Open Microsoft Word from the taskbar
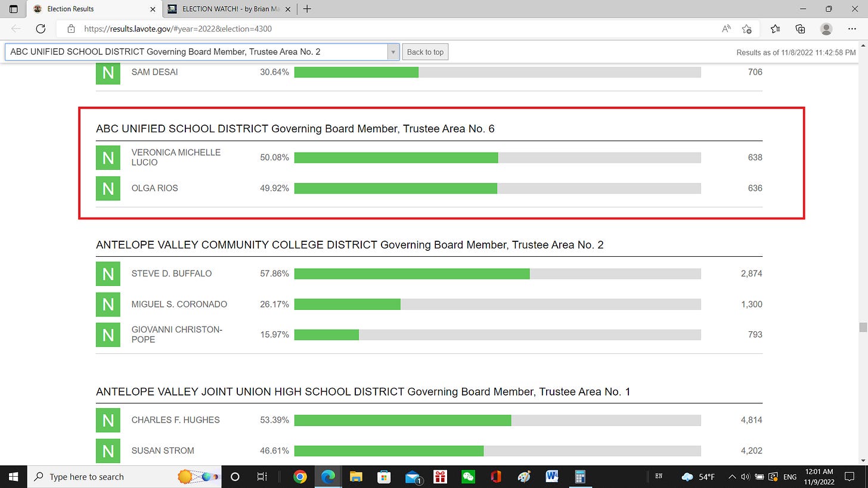Viewport: 868px width, 488px height. tap(552, 477)
